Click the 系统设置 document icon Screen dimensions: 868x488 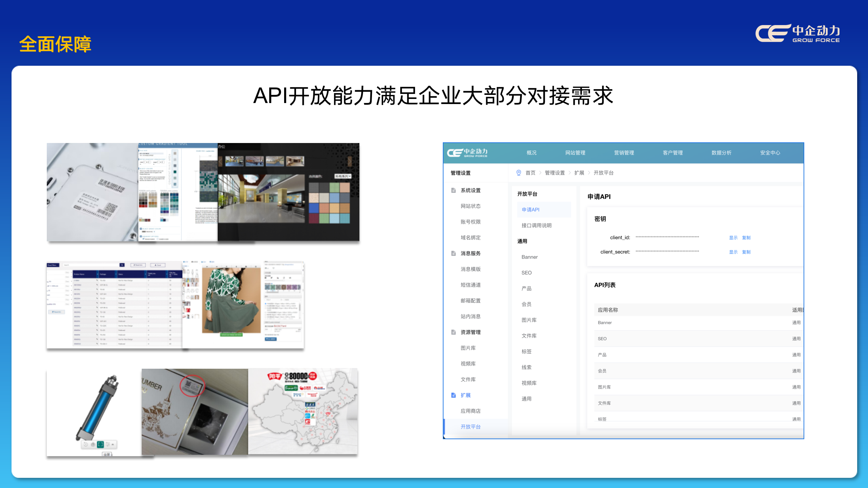pyautogui.click(x=453, y=190)
